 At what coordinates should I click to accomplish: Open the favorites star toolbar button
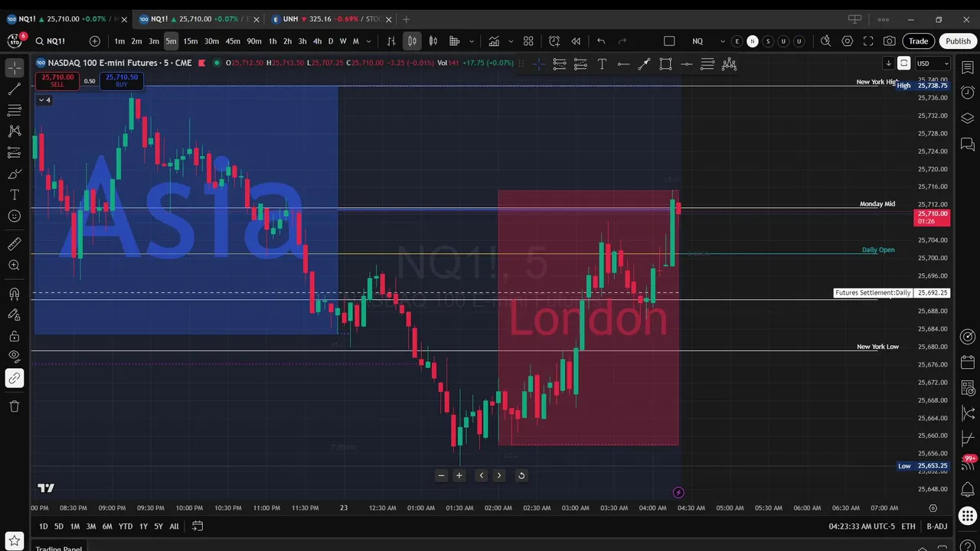tap(15, 541)
